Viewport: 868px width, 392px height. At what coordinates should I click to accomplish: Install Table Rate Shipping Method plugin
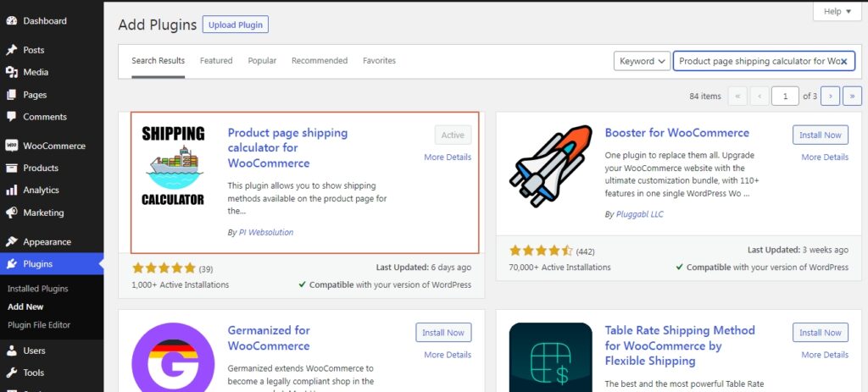pos(821,333)
